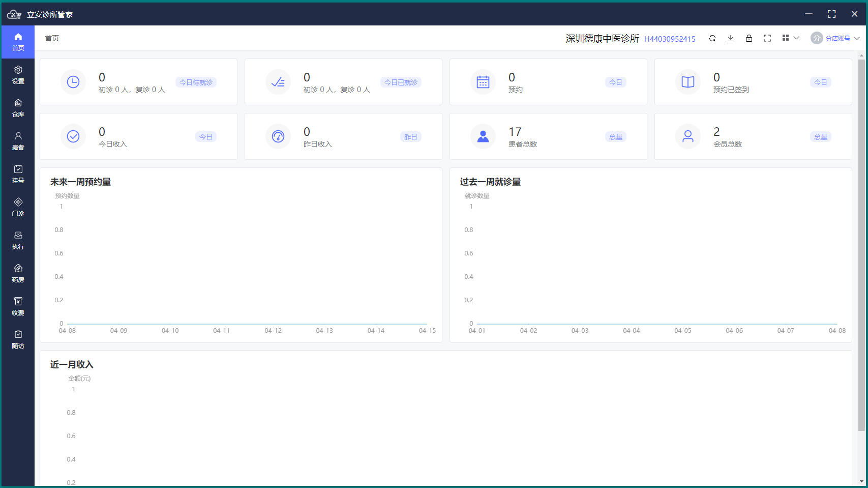Click the 04-01 label on visits chart
The height and width of the screenshot is (488, 868).
(x=477, y=331)
